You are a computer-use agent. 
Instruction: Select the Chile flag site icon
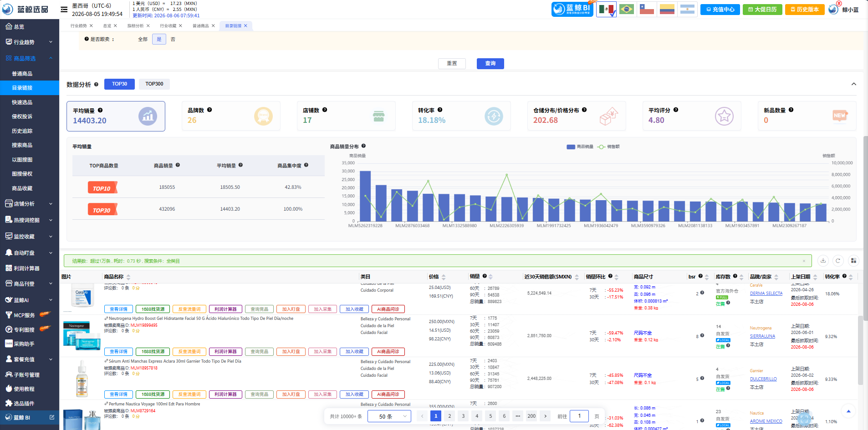click(647, 9)
